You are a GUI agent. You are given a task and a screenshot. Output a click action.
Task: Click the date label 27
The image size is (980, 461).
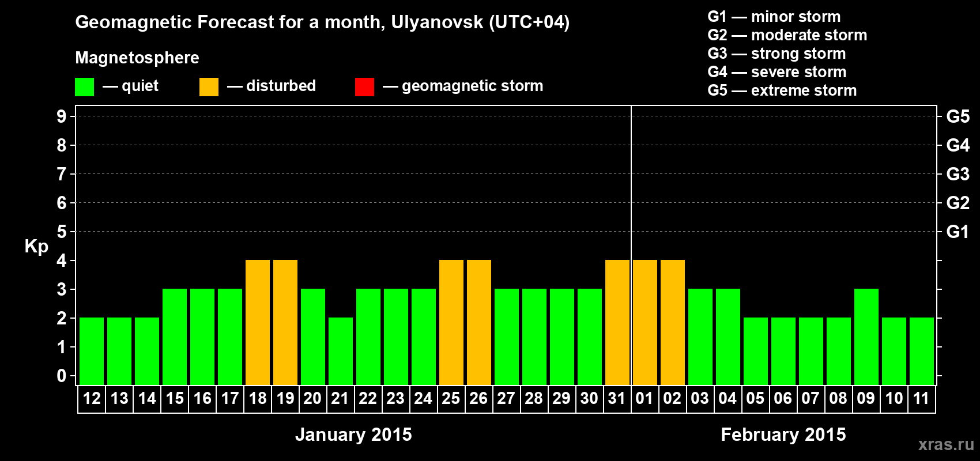(506, 398)
